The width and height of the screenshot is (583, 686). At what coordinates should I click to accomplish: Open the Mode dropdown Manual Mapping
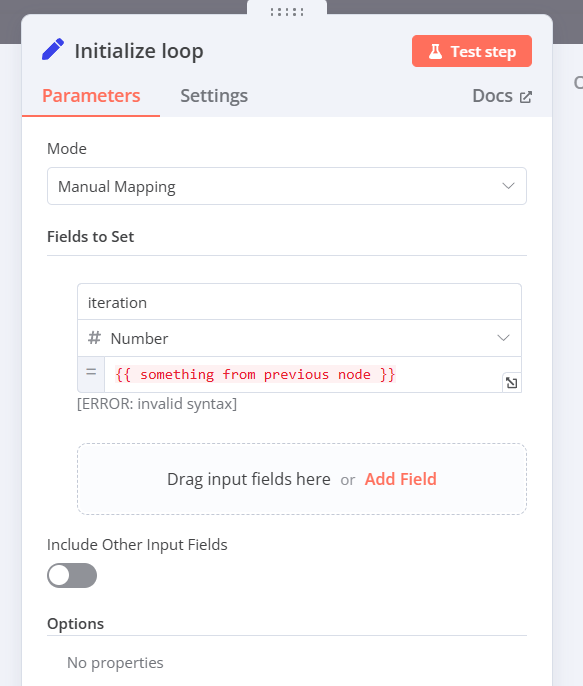287,186
